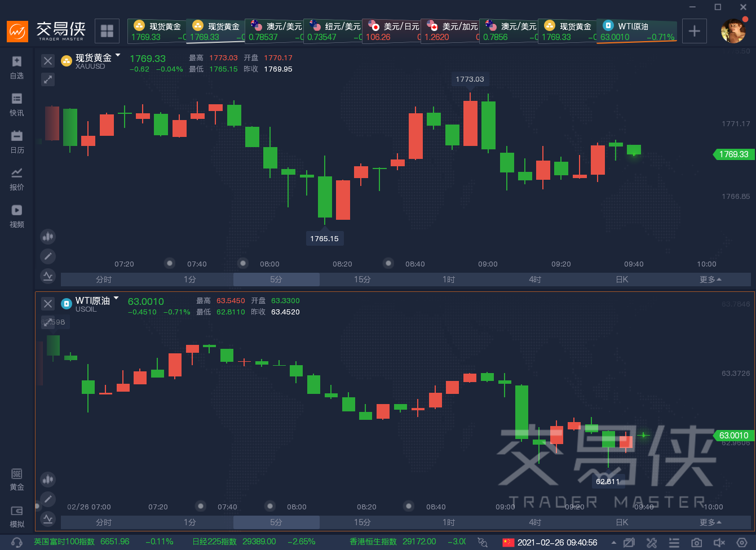This screenshot has width=756, height=550.
Task: Switch to the 美元/日元 top tab
Action: [x=391, y=31]
